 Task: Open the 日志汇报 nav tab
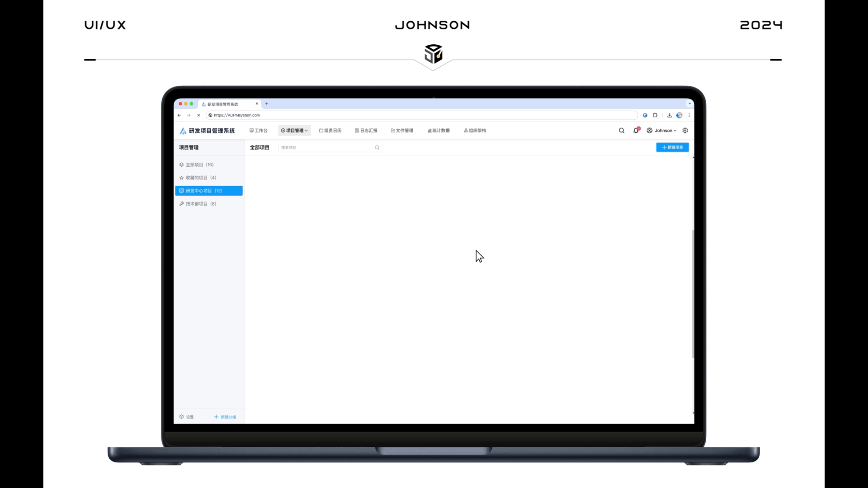pos(366,131)
